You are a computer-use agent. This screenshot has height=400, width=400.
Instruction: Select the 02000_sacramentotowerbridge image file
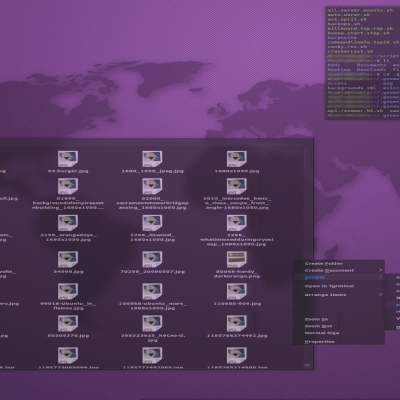(x=152, y=186)
